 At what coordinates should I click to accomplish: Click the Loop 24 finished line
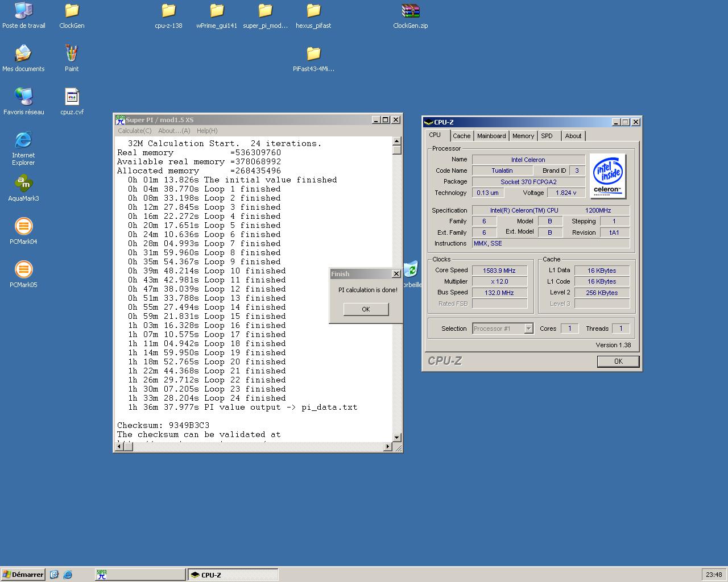[207, 398]
